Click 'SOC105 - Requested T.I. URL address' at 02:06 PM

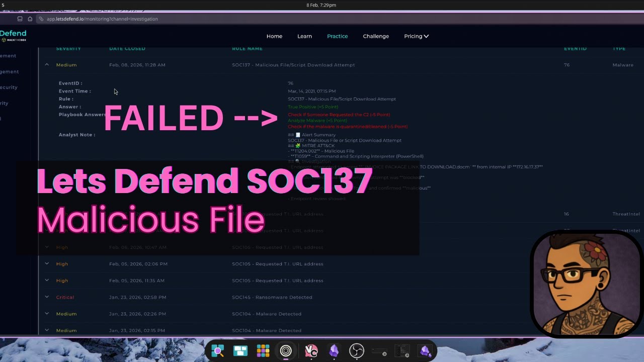tap(278, 263)
